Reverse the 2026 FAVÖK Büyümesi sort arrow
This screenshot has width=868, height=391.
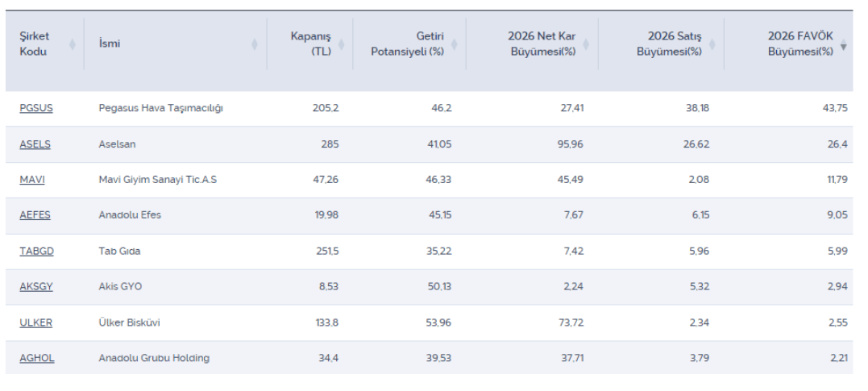coord(843,46)
